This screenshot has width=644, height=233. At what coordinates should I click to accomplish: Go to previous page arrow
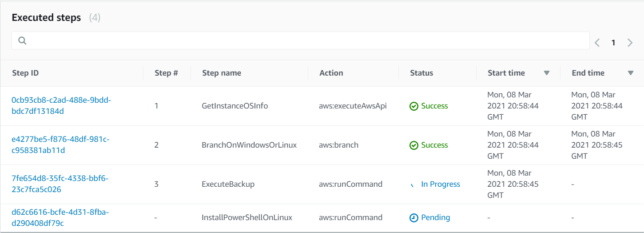[x=597, y=43]
